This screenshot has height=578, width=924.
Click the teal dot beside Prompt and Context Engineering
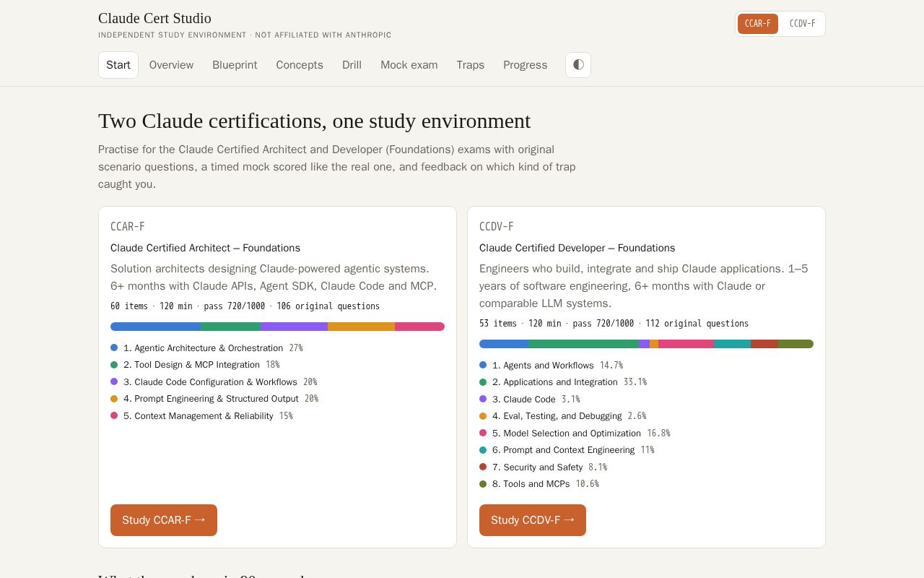click(x=483, y=450)
